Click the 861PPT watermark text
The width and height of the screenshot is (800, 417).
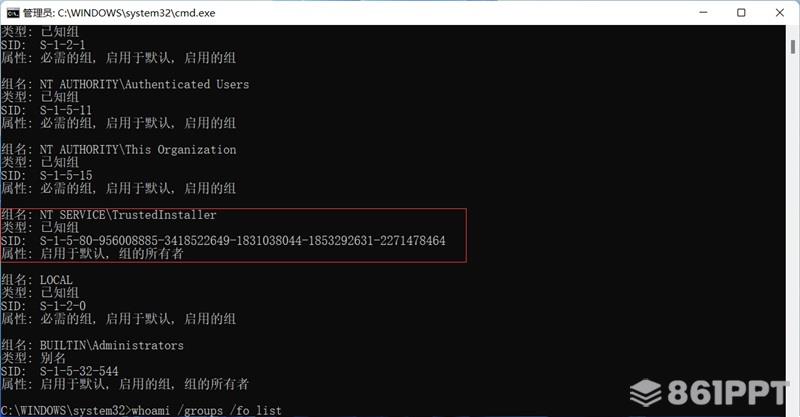pos(728,393)
